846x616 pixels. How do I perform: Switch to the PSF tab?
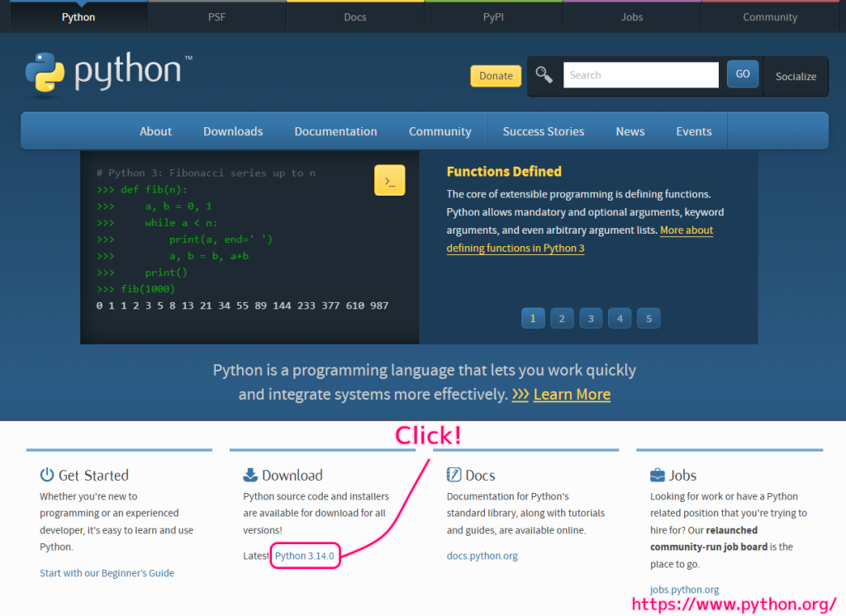pyautogui.click(x=216, y=17)
